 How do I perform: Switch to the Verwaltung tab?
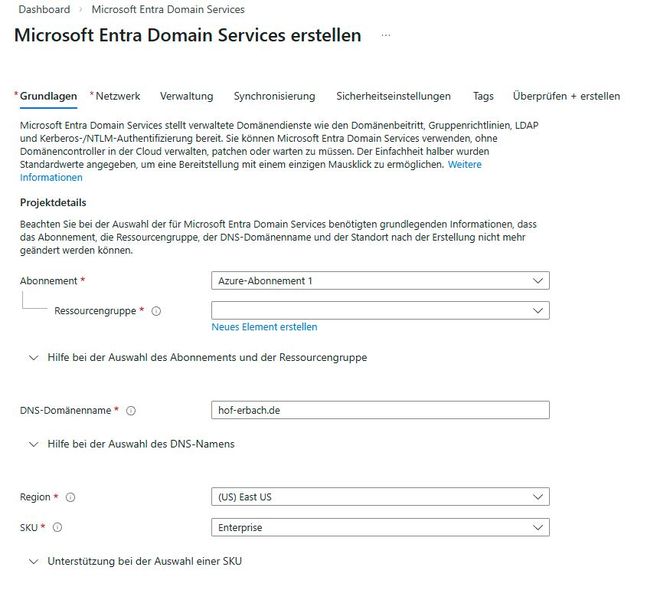click(186, 96)
